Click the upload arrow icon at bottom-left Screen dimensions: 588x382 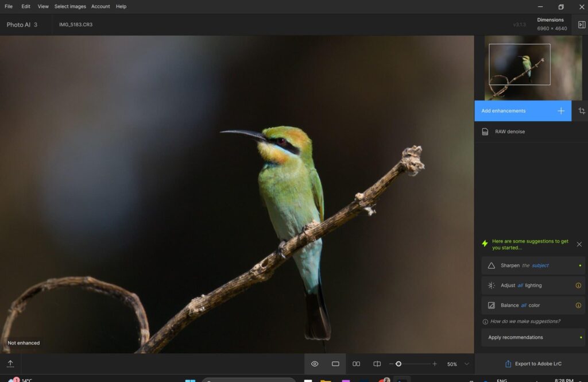pyautogui.click(x=10, y=364)
